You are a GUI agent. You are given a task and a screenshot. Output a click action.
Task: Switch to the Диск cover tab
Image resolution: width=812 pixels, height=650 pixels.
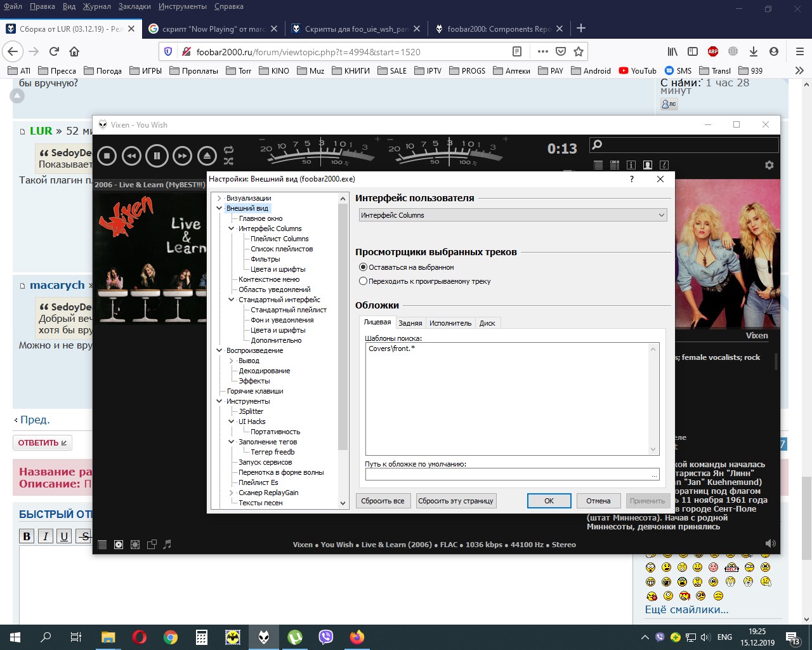click(487, 323)
